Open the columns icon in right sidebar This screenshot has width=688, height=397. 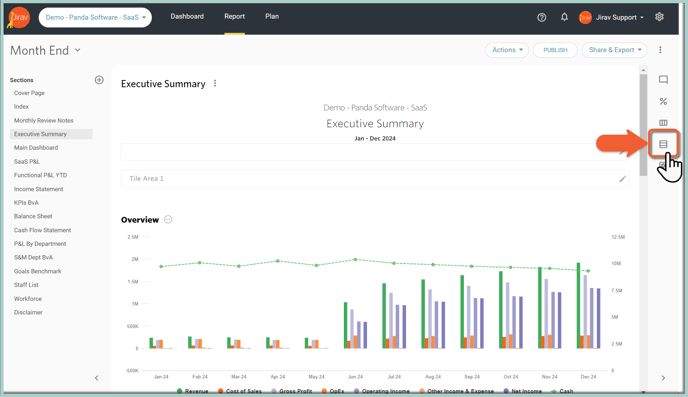pyautogui.click(x=663, y=123)
